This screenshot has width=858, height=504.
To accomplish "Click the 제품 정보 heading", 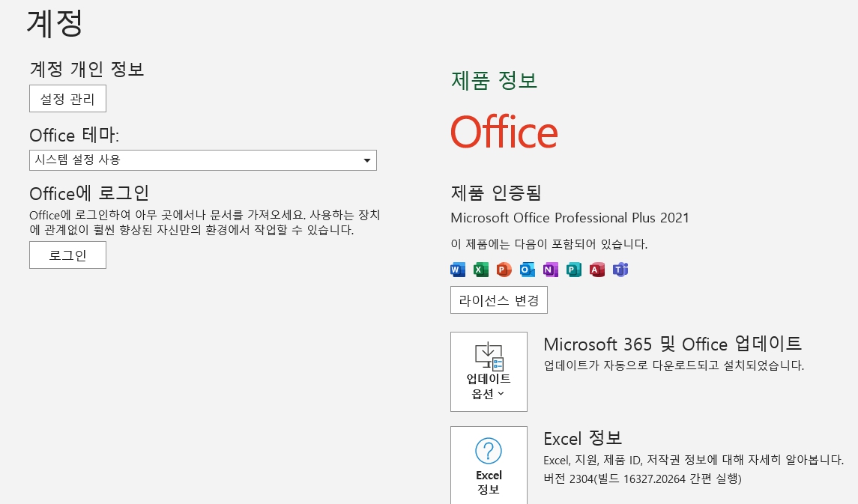I will coord(494,80).
